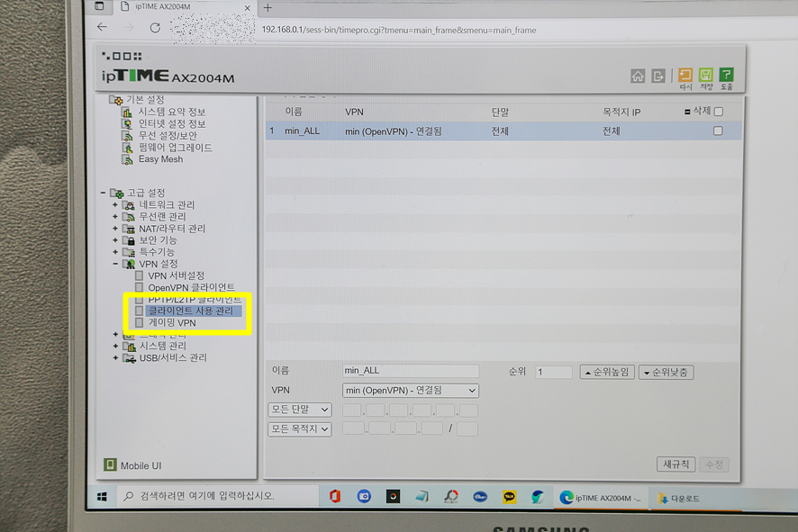Open VPN 서버설정 menu item
Screen dimensions: 798x532
pos(177,276)
